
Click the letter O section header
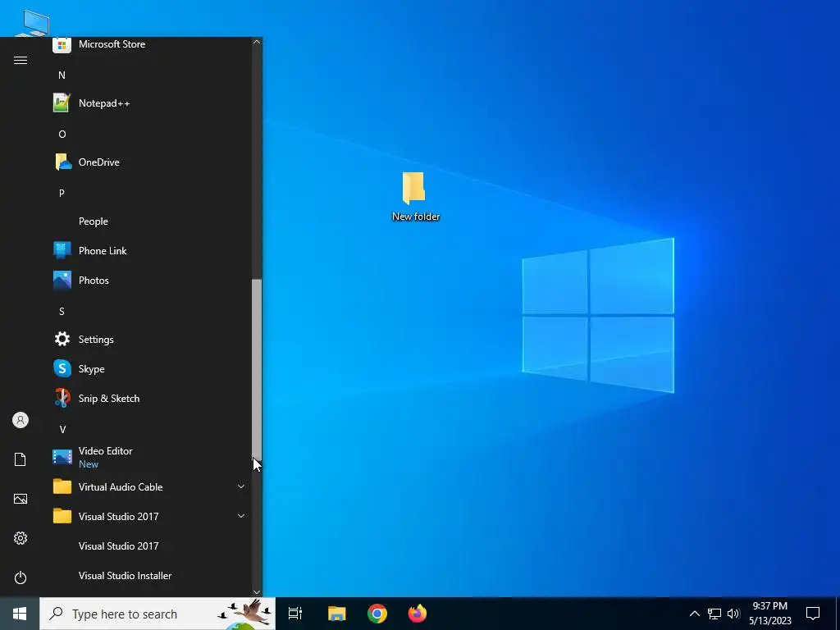tap(62, 134)
